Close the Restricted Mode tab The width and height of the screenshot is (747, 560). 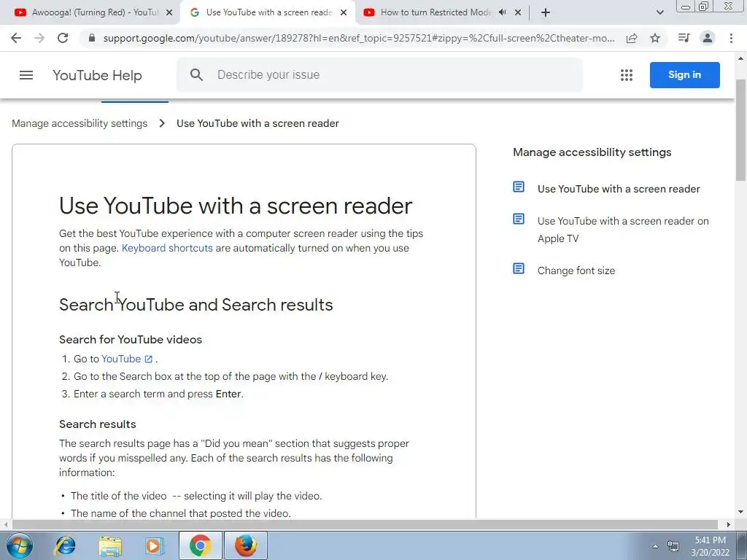coord(518,13)
